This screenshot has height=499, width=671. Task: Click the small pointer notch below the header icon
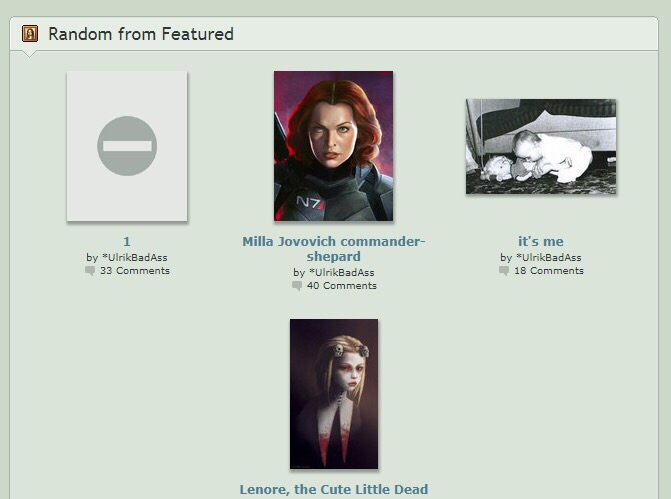(30, 54)
